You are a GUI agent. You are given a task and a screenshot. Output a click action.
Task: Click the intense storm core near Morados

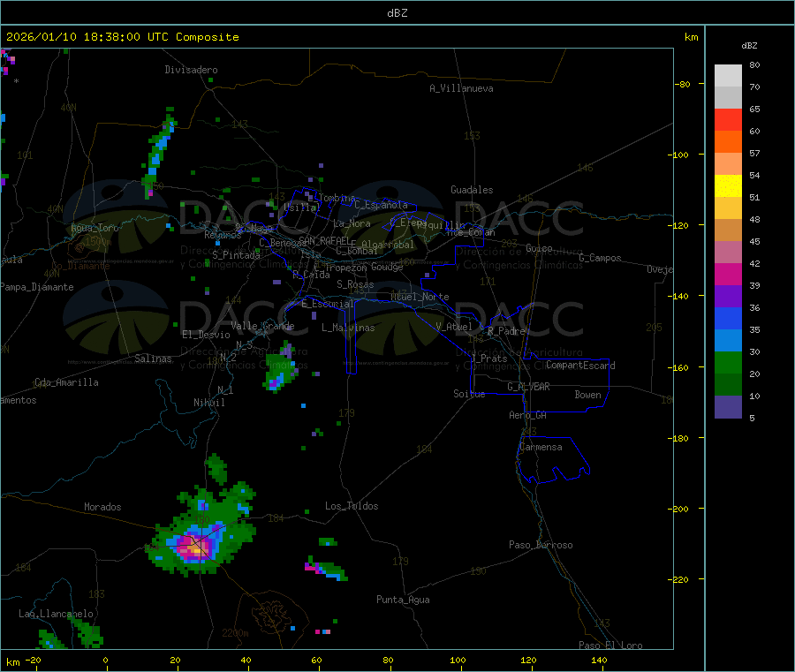[193, 547]
